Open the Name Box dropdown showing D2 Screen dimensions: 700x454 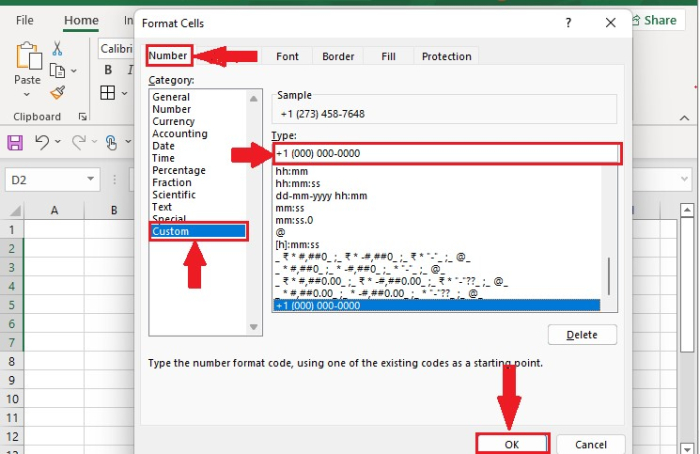[91, 179]
